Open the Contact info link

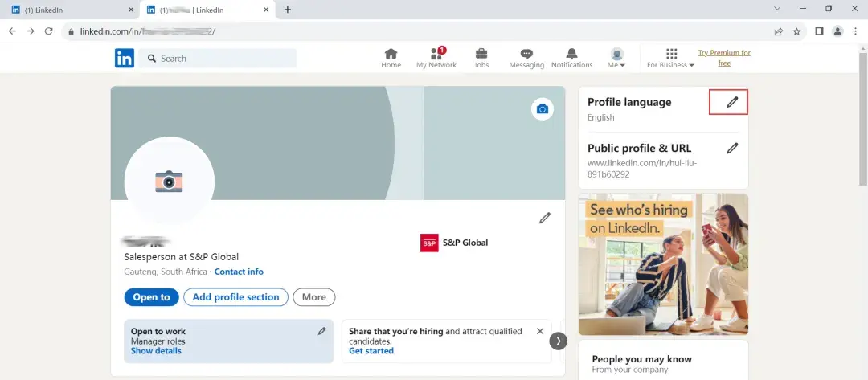(x=239, y=272)
